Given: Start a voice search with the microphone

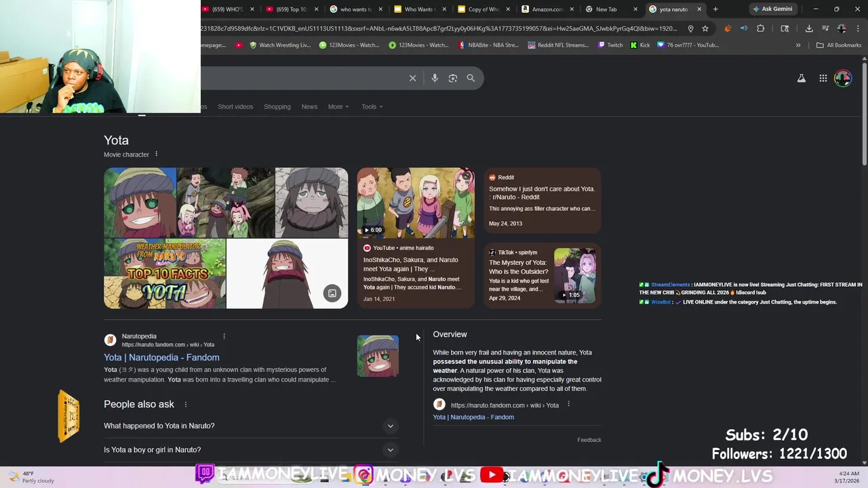Looking at the screenshot, I should (x=435, y=78).
